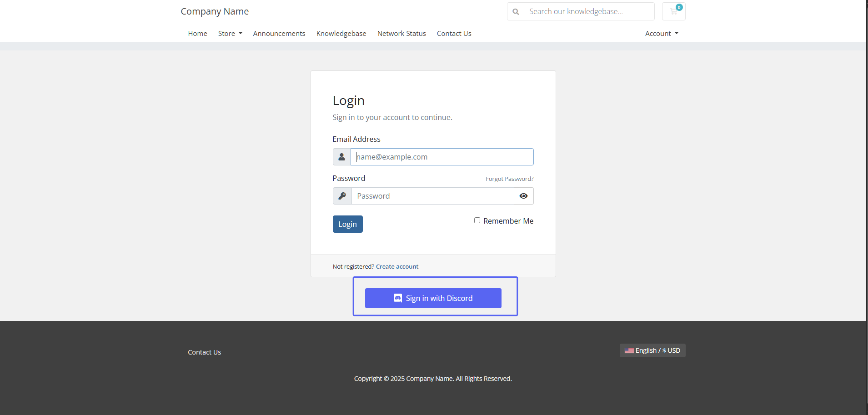Click the Create account link
Screen dimensions: 868x415
[397, 267]
